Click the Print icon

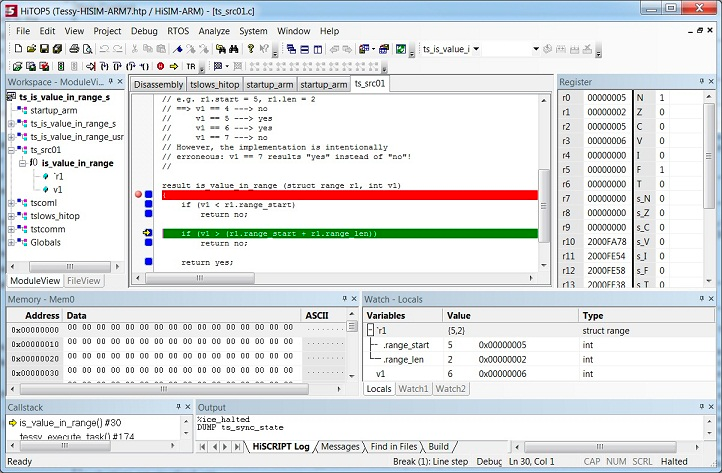(74, 49)
